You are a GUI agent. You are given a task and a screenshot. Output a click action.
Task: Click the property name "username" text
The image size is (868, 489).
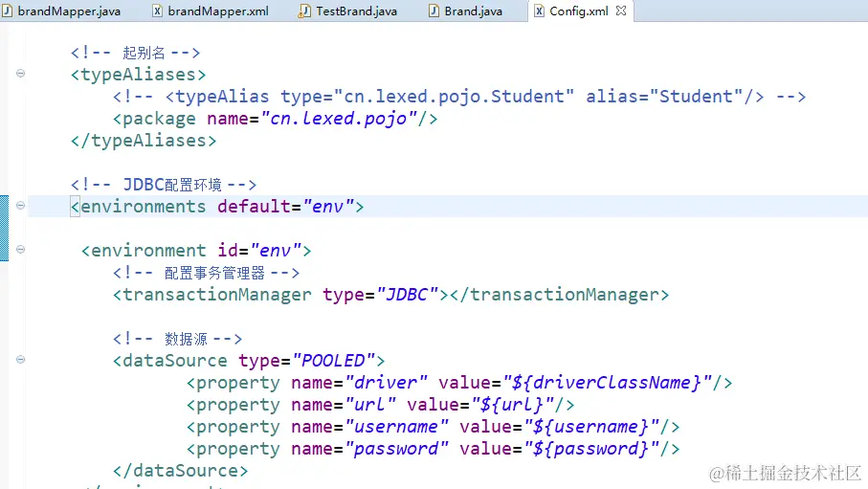coord(396,427)
